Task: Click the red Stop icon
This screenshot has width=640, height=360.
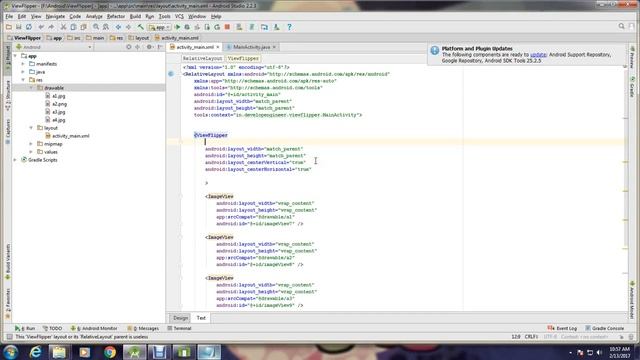Action: (x=227, y=27)
